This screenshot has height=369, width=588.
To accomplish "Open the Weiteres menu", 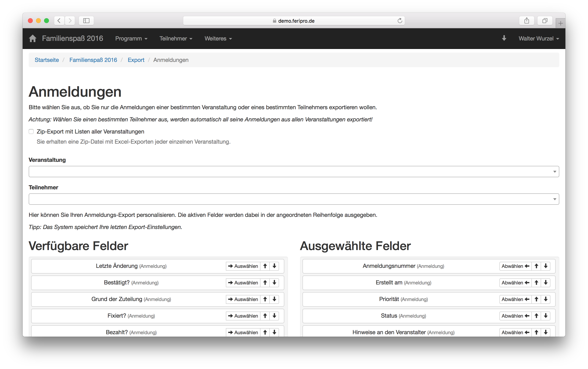I will [218, 39].
